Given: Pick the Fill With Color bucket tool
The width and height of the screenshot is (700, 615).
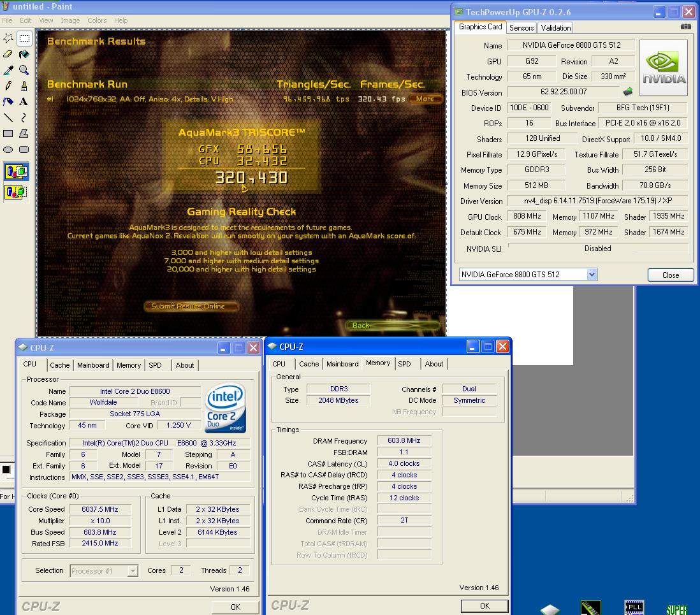Looking at the screenshot, I should 24,54.
